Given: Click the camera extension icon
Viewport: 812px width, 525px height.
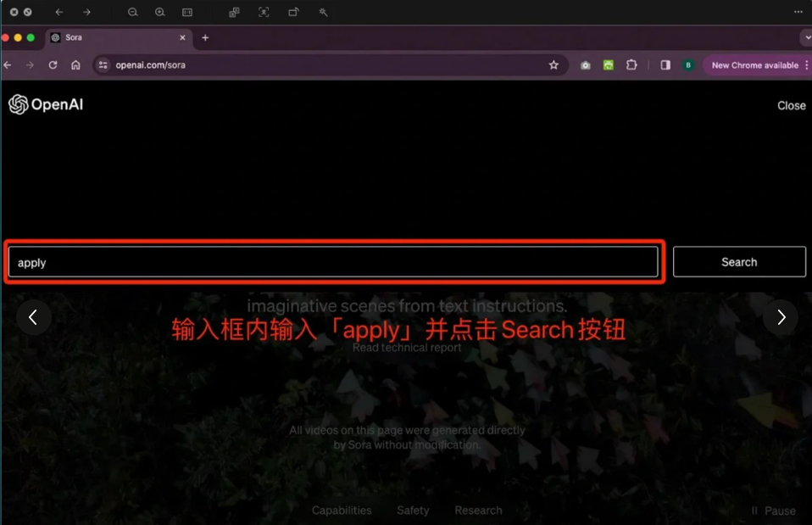Looking at the screenshot, I should coord(585,64).
